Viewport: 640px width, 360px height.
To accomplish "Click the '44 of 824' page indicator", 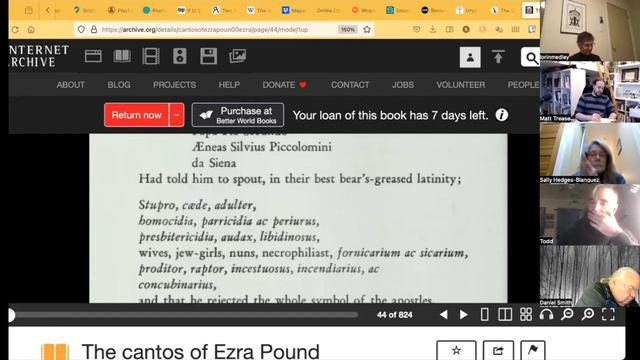I will point(394,315).
